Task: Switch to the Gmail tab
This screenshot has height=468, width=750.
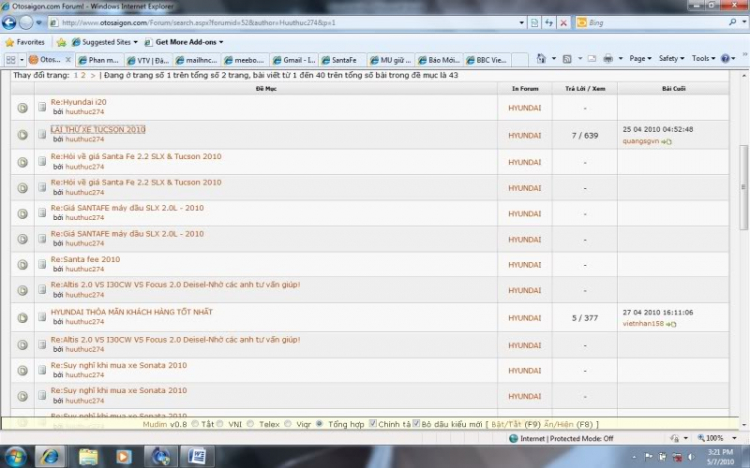Action: [294, 60]
